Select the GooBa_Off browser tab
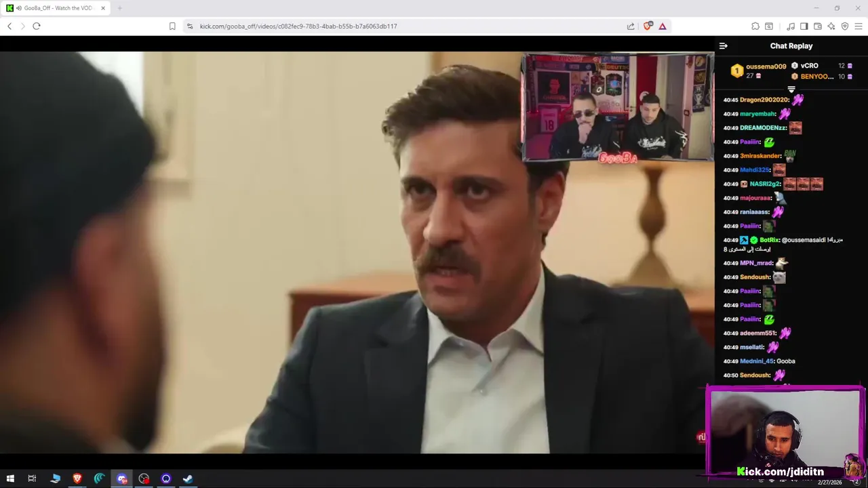Viewport: 868px width, 488px height. pos(57,8)
